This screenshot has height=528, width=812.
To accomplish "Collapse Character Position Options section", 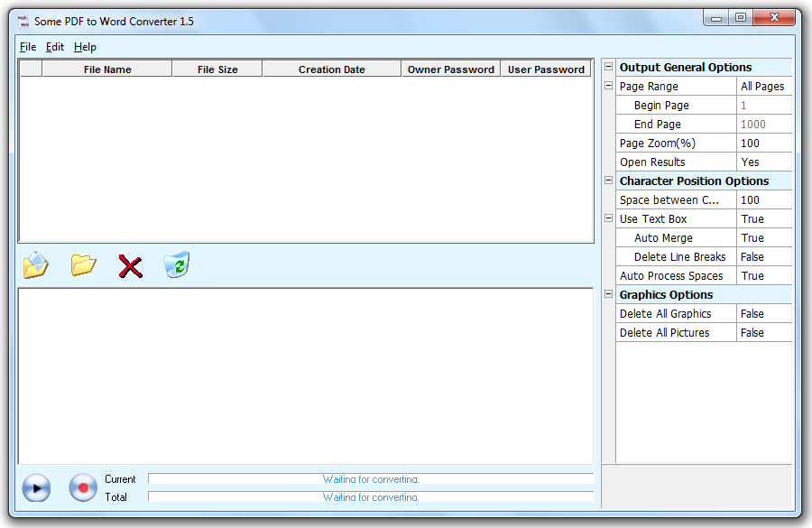I will tap(608, 181).
